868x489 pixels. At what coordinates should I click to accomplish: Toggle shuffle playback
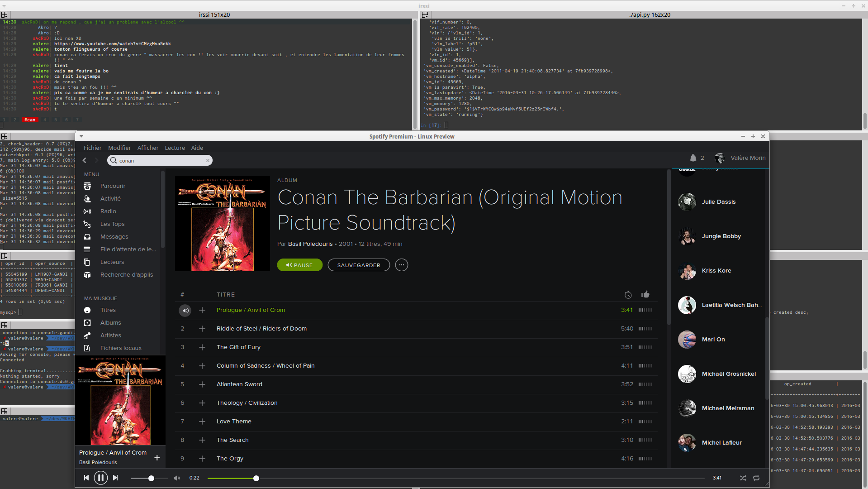click(x=743, y=478)
